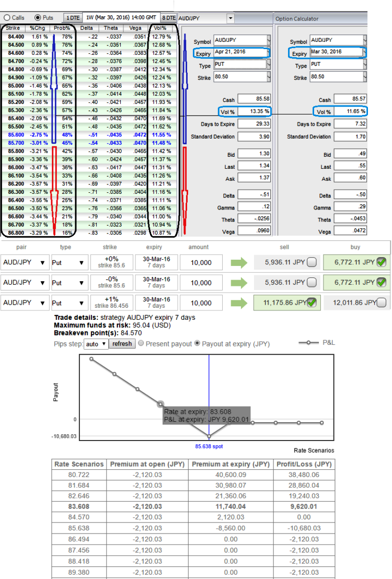Untick the buy checkbox in the +0% row
The image size is (392, 579).
coord(382,262)
